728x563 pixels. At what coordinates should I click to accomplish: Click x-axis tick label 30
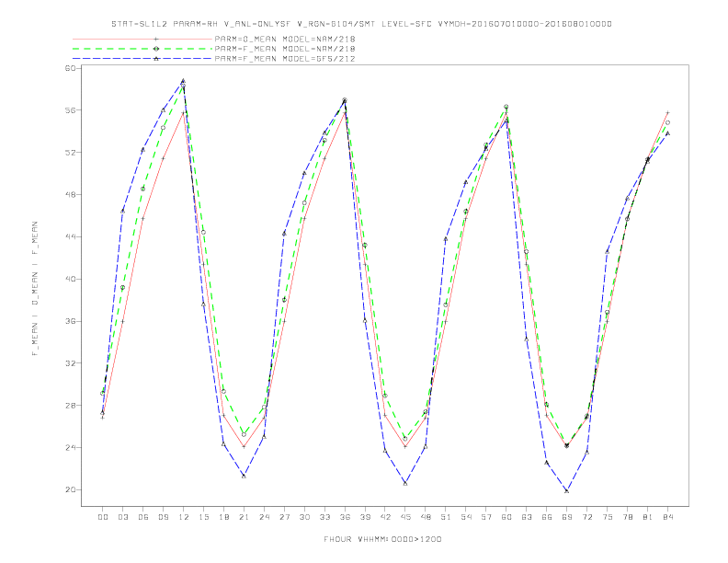[304, 517]
